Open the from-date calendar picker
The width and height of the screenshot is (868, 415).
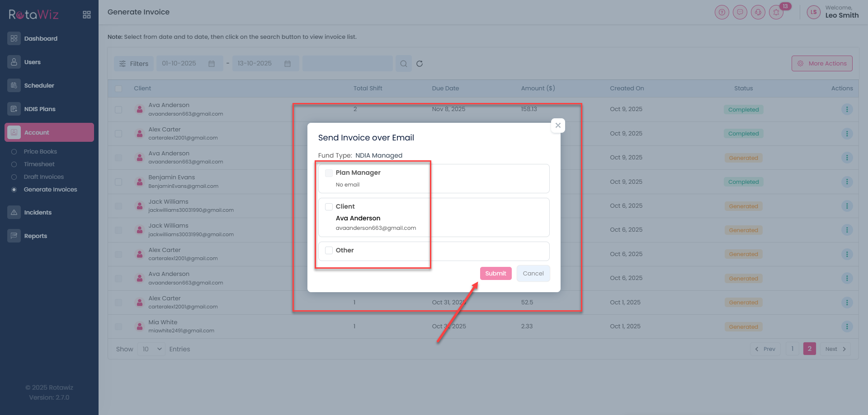click(x=211, y=64)
